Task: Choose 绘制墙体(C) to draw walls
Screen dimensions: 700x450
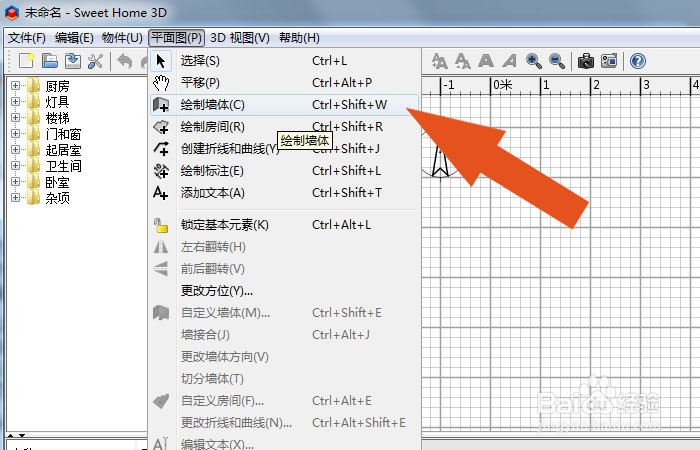Action: pyautogui.click(x=284, y=105)
